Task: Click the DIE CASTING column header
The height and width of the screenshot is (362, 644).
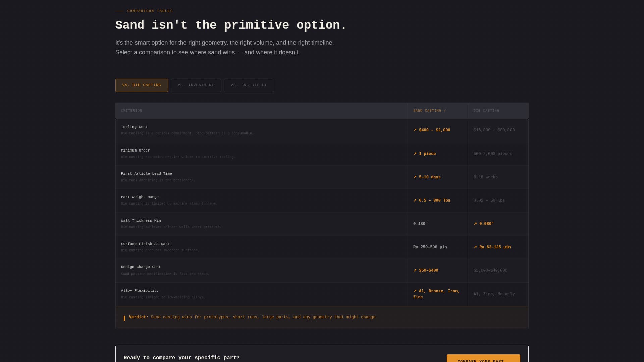Action: tap(486, 111)
